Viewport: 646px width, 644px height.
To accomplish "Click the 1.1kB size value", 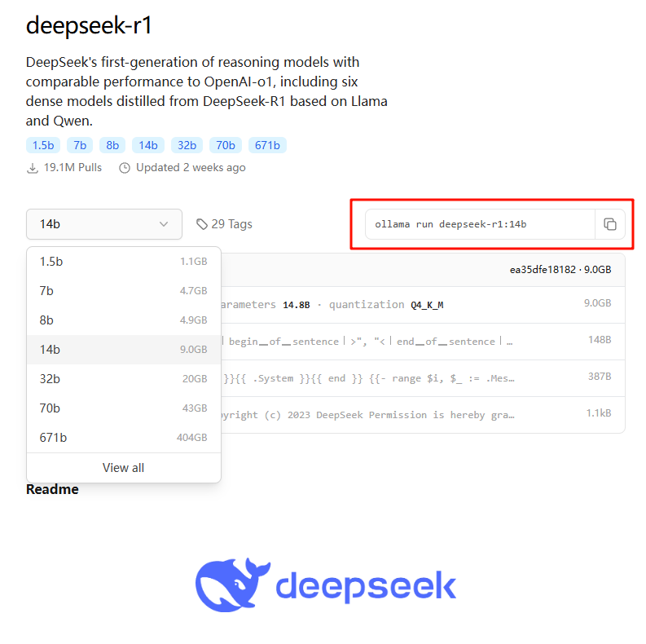I will point(599,413).
